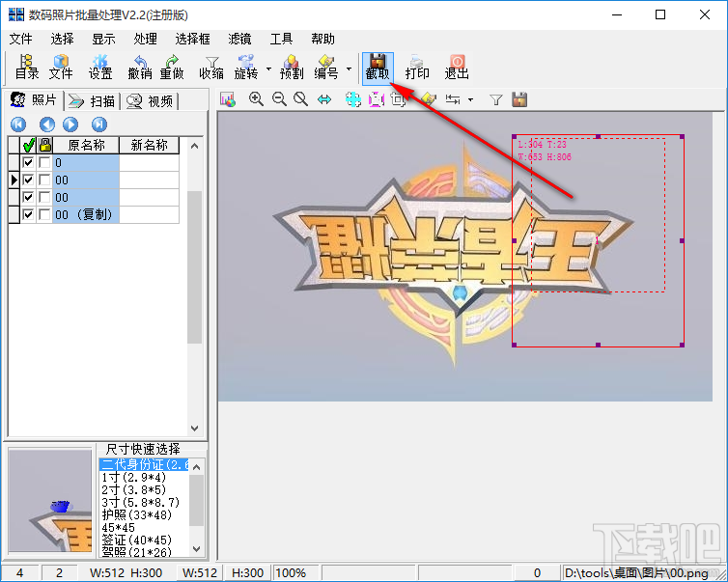Open 设置 settings from the toolbar
Image resolution: width=728 pixels, height=582 pixels.
(100, 68)
